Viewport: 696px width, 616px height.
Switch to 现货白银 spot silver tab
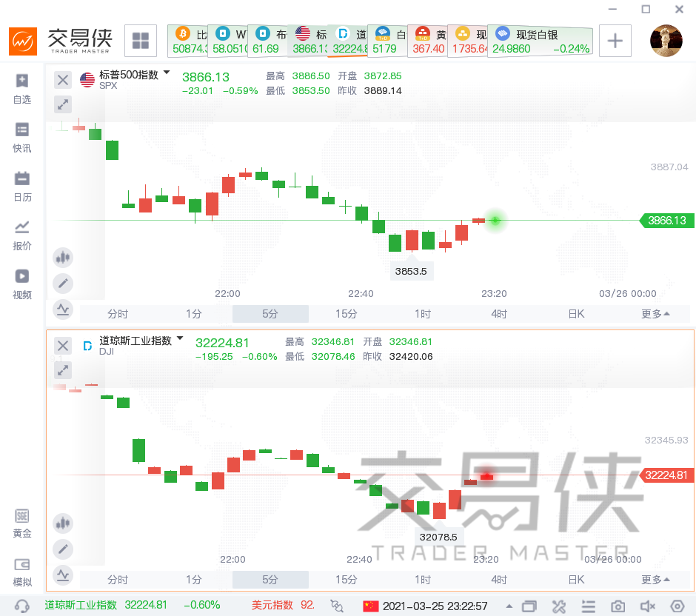[x=541, y=41]
